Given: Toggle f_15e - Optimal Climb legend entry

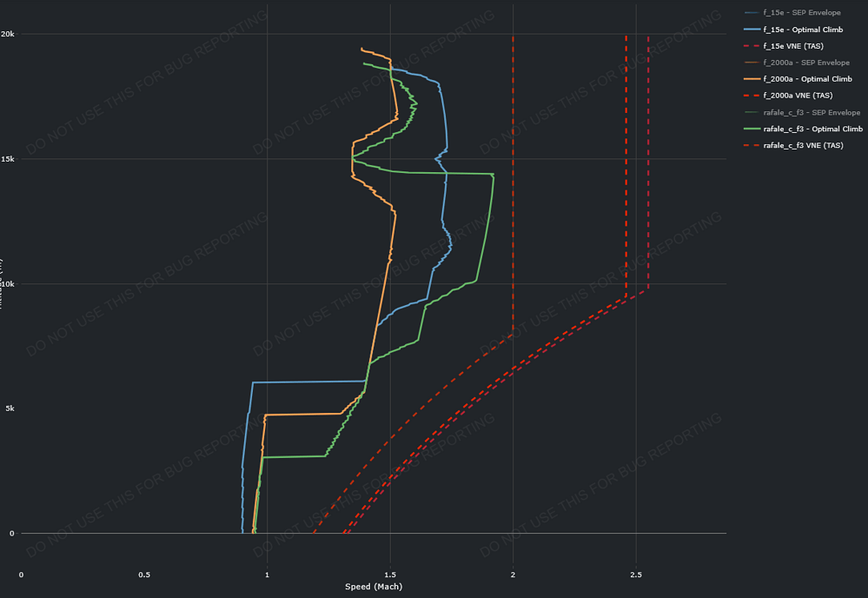Looking at the screenshot, I should point(794,30).
